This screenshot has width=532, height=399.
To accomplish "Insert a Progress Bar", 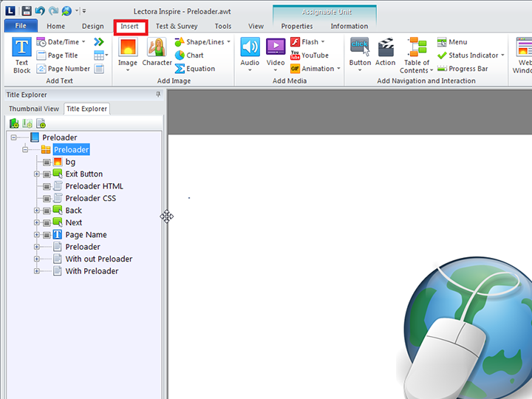I will pyautogui.click(x=463, y=69).
